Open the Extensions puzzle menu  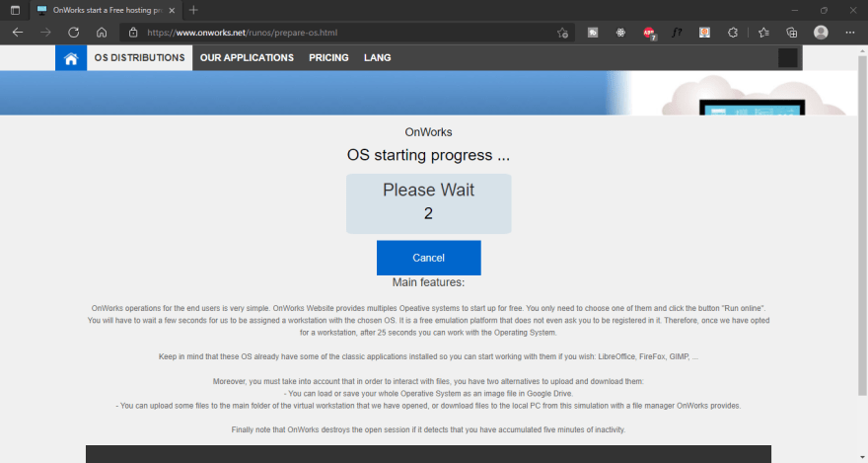point(732,33)
